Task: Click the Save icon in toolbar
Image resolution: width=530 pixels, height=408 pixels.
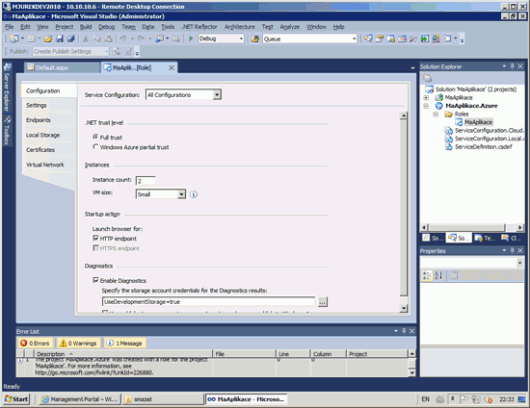Action: (x=60, y=39)
